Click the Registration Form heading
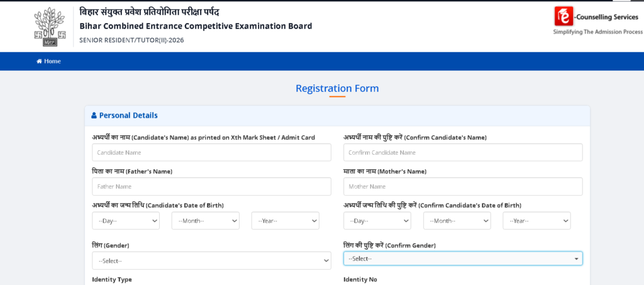Viewport: 644px width, 285px height. 337,88
